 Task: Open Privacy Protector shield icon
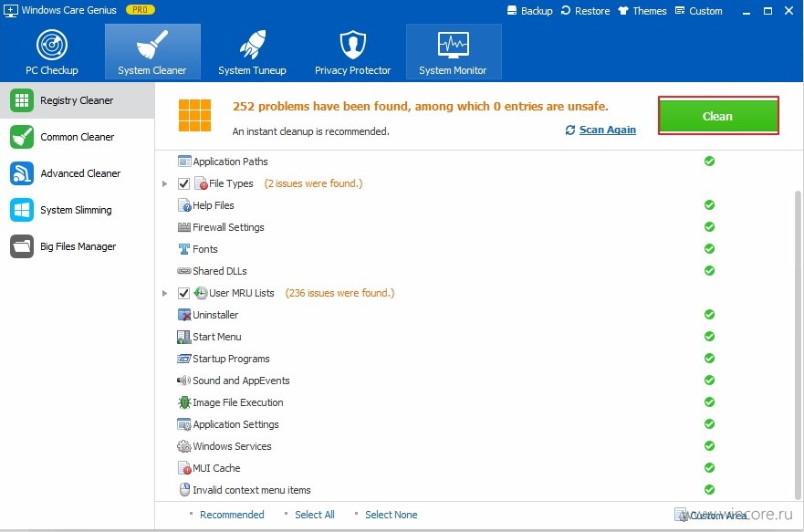[353, 45]
